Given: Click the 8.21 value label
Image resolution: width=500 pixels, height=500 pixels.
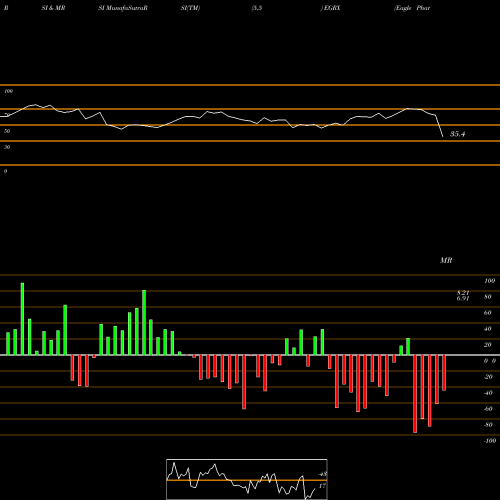Looking at the screenshot, I should point(463,293).
